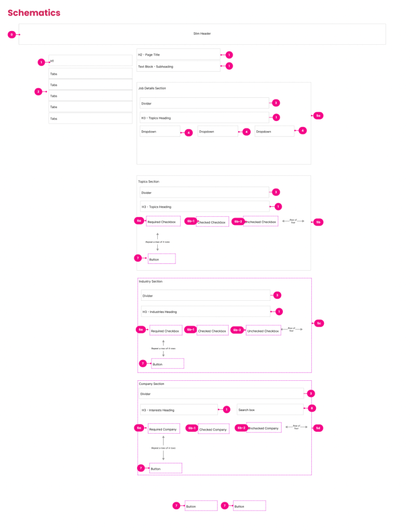Open the rightmost Dropdown in Job Details
Viewport: 410px width, 532px height.
click(x=275, y=131)
